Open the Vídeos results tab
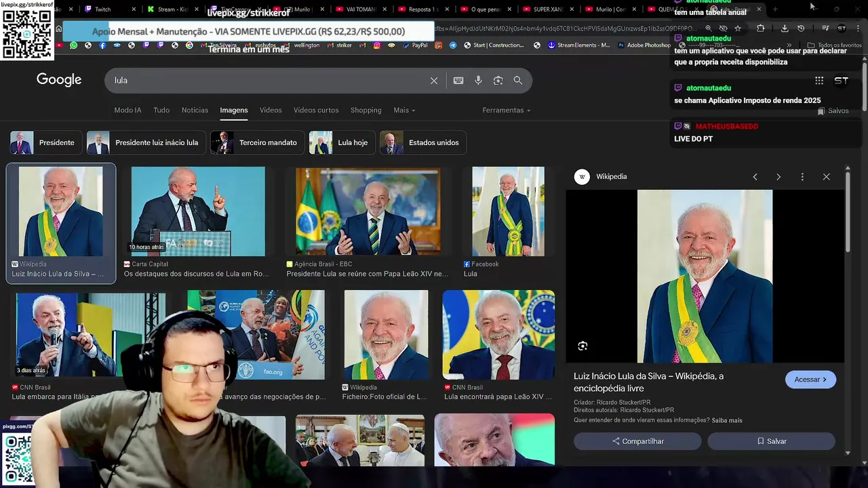 click(x=271, y=110)
